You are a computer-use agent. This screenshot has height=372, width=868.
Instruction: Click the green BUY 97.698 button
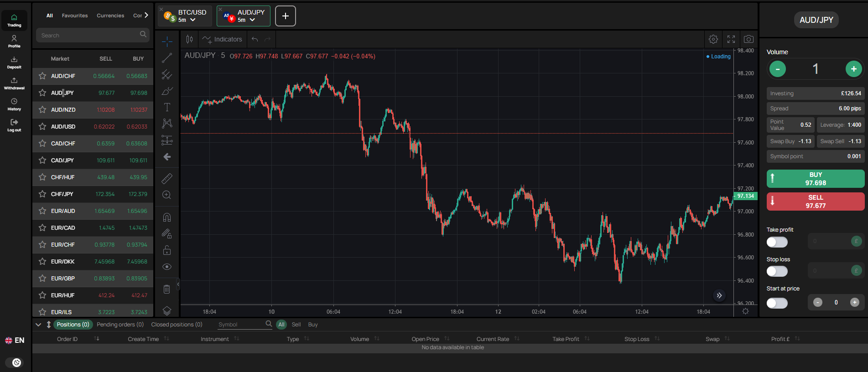coord(816,179)
